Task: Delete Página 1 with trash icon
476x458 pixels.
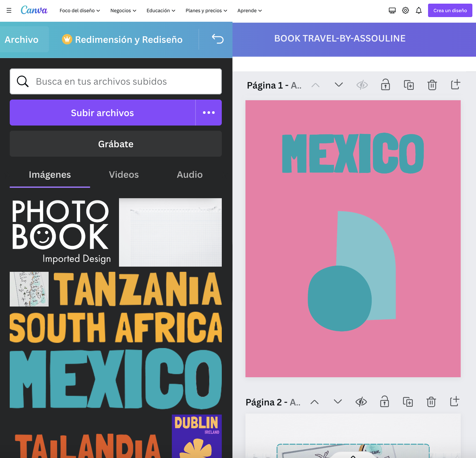Action: [432, 85]
